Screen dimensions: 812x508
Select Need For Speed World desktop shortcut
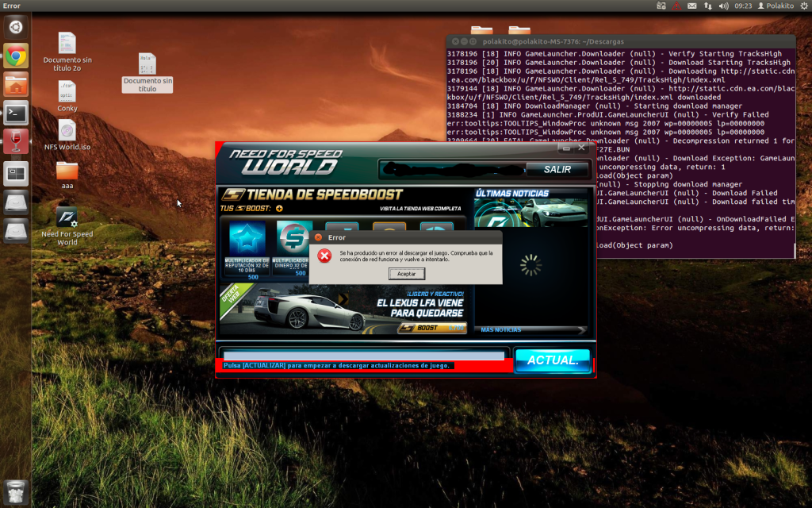67,226
